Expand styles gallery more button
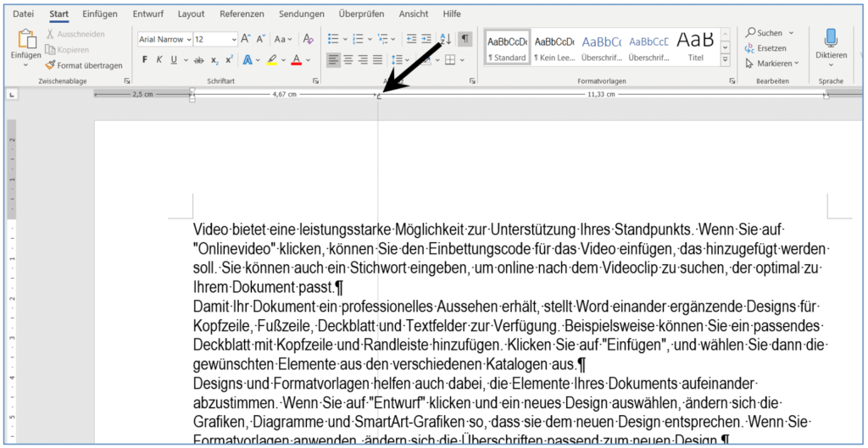 [726, 59]
